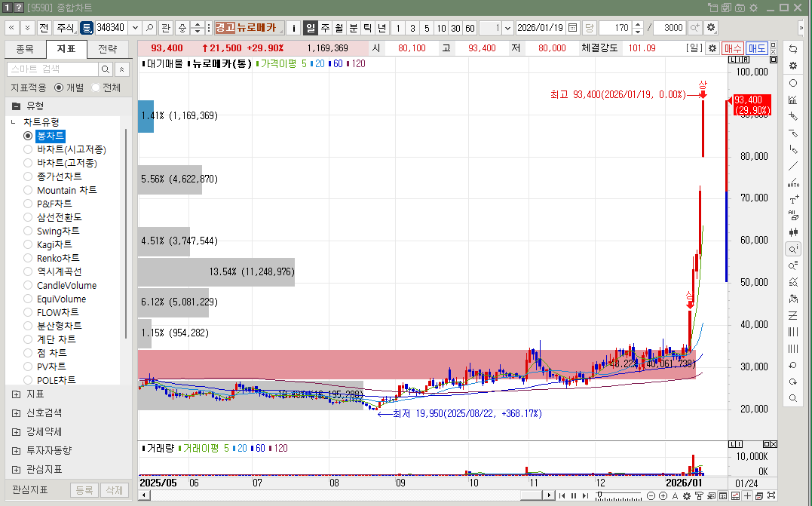812x506 pixels.
Task: Click the 등록 button
Action: tap(84, 490)
